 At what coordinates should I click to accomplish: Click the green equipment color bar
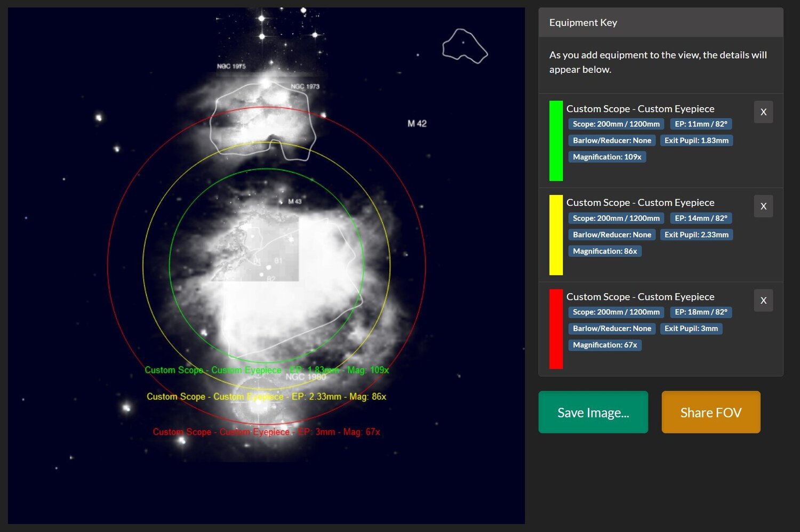click(556, 141)
